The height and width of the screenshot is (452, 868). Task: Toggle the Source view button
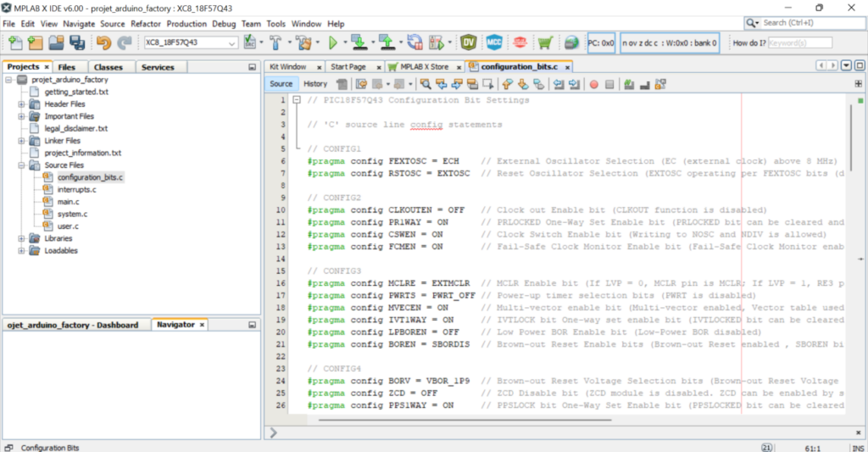click(x=281, y=84)
